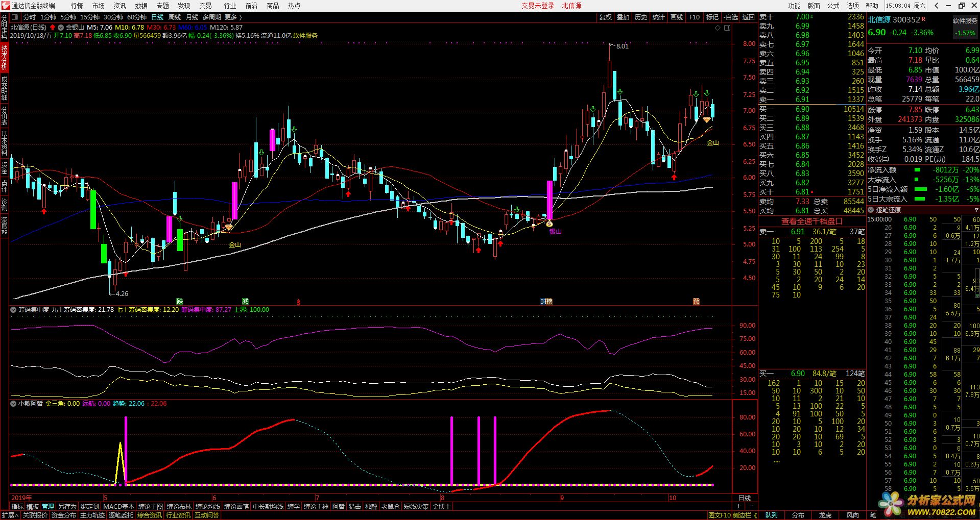The height and width of the screenshot is (520, 980).
Task: Collapse the 筹码集中度 indicator panel
Action: (14, 310)
